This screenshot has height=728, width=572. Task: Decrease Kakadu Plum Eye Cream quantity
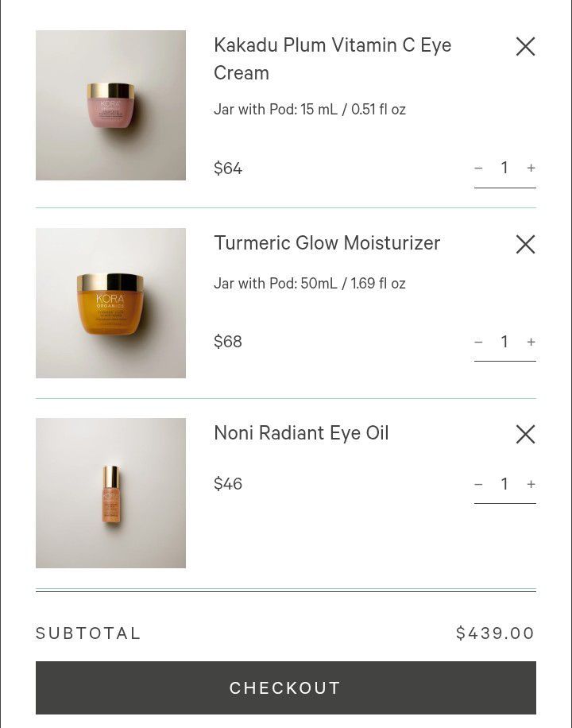click(x=479, y=168)
